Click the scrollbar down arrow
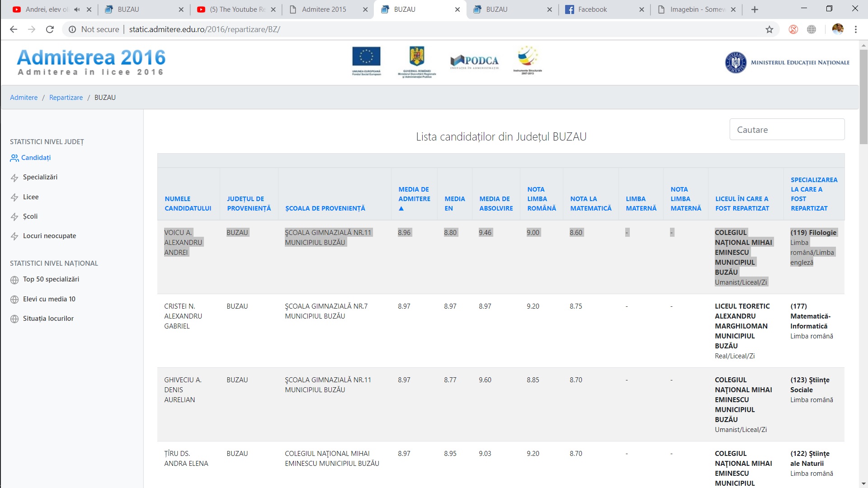Screen dimensions: 868x488 (x=863, y=483)
